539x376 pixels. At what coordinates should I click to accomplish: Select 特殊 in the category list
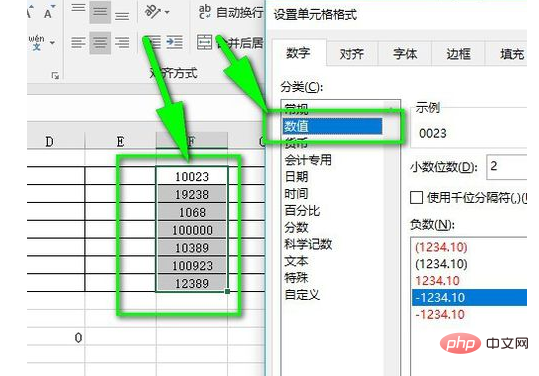(x=296, y=278)
